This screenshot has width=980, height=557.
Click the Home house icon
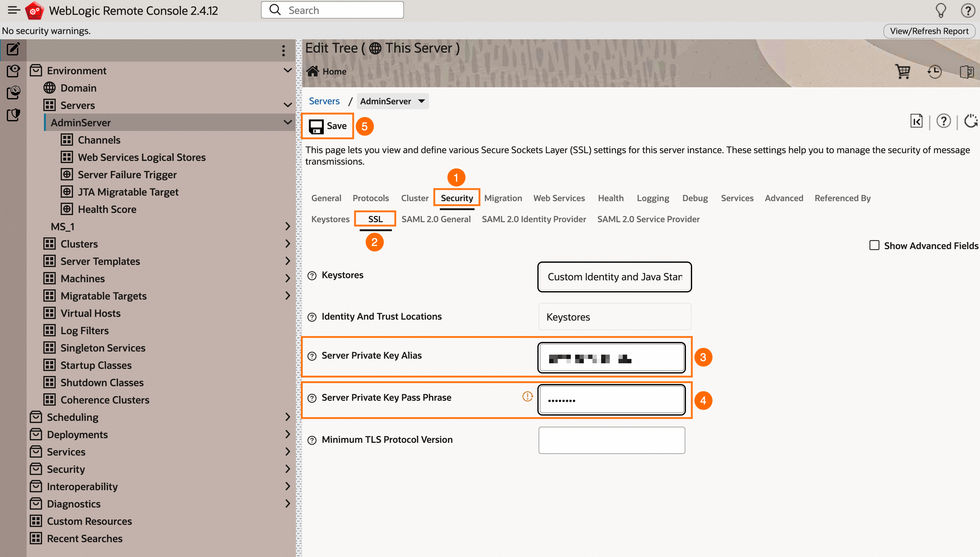[x=312, y=71]
